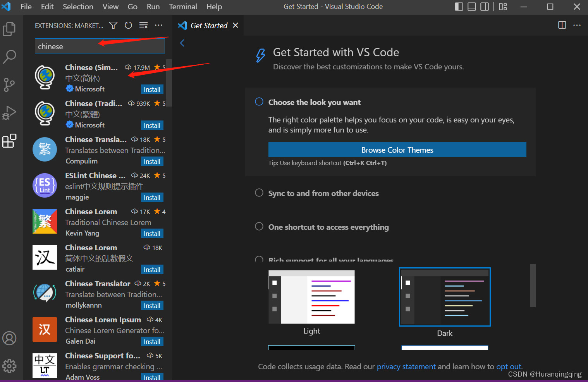Go back with the left chevron
This screenshot has width=588, height=382.
pos(182,43)
